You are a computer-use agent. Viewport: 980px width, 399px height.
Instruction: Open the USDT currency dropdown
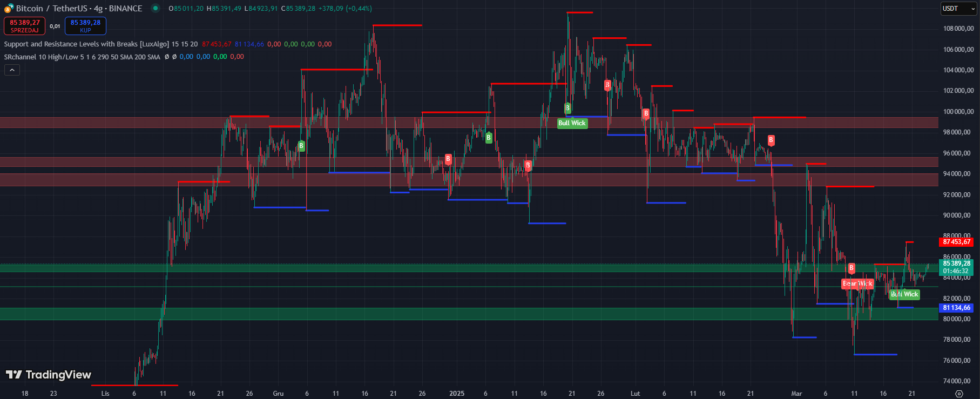tap(959, 9)
